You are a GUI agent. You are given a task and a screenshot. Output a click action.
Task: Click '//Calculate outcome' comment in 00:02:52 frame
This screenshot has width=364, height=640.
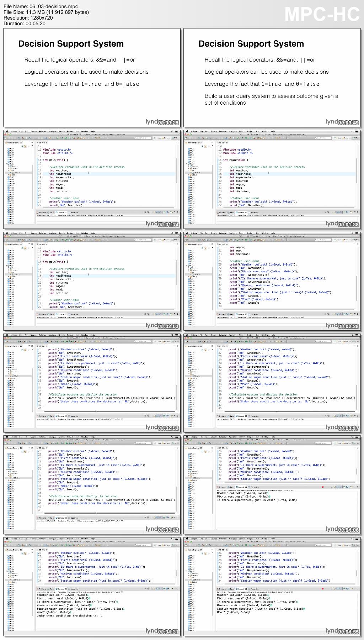click(83, 394)
